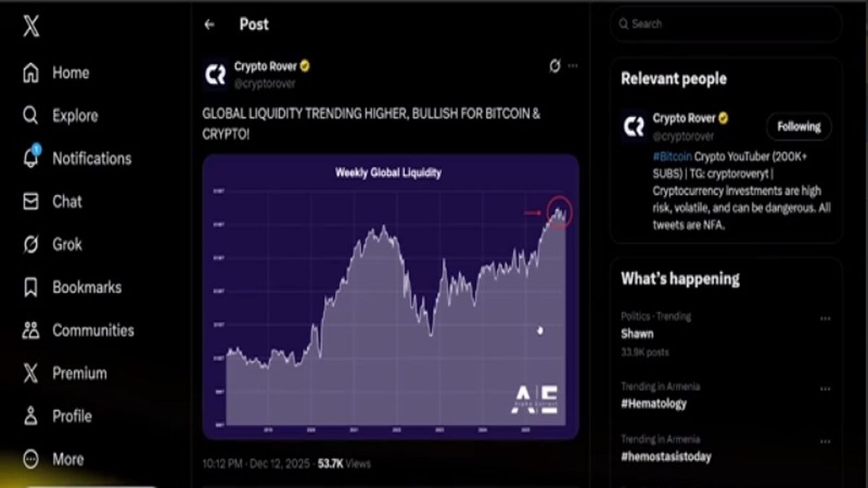Go back using the Post arrow

point(209,25)
